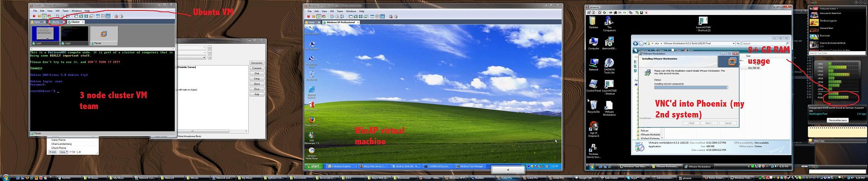Screen dimensions: 868x181
Task: Click Windows Task Manager on XP taskbar
Action: click(x=470, y=167)
